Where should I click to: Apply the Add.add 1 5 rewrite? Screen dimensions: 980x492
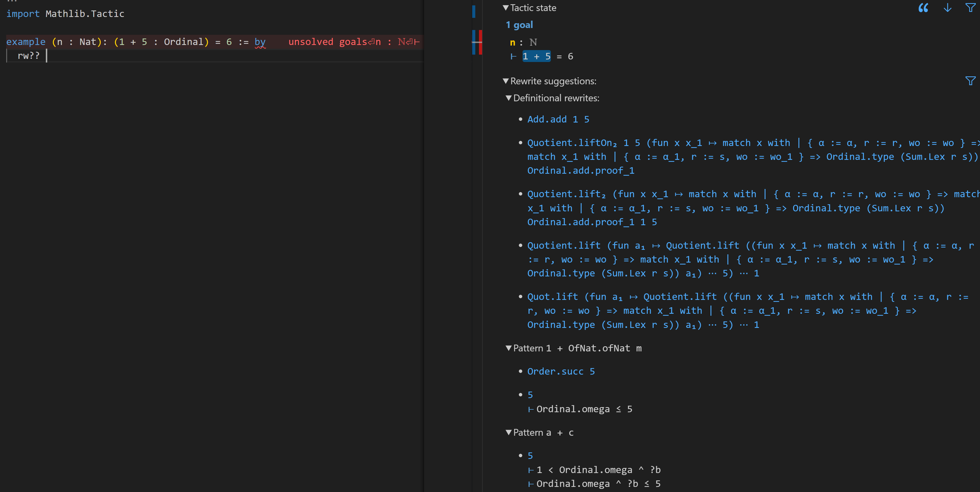558,119
